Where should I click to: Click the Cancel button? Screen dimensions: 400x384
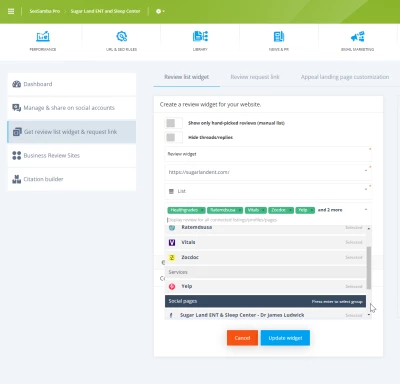(242, 338)
